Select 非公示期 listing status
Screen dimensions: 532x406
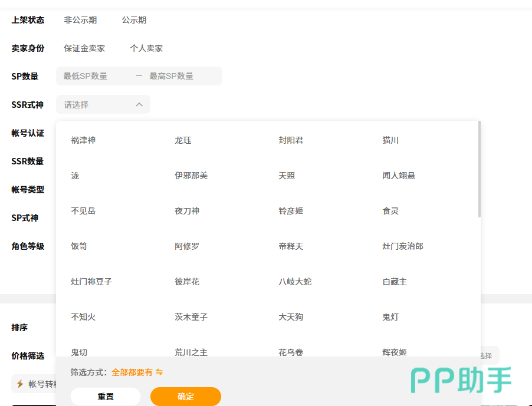point(80,20)
